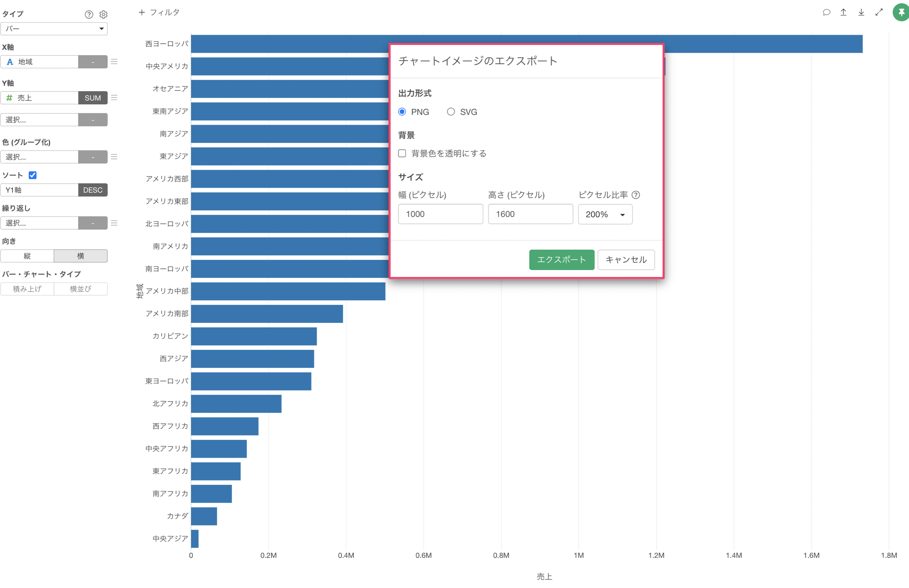909x588 pixels.
Task: Click the download export icon
Action: tap(861, 12)
